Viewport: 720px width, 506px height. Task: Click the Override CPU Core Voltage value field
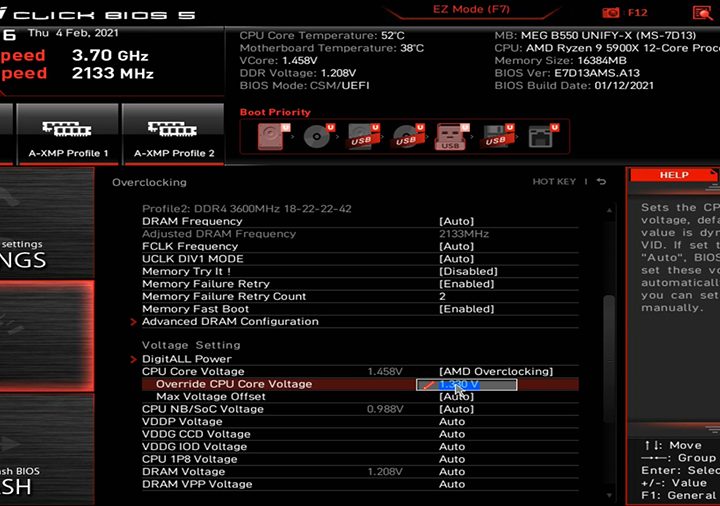467,385
